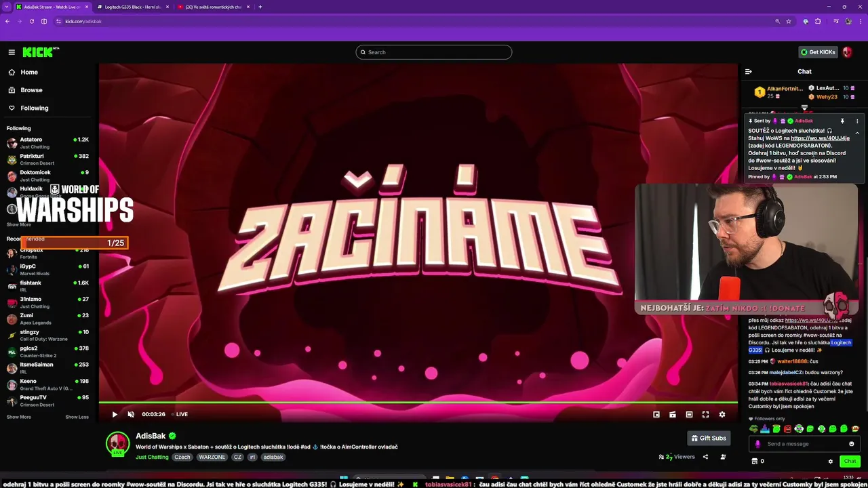868x488 pixels.
Task: Click the KICK logo
Action: pos(41,52)
